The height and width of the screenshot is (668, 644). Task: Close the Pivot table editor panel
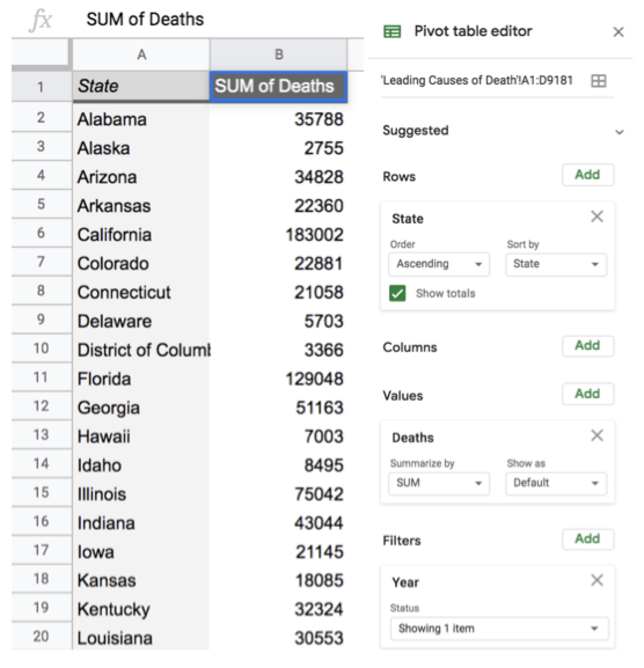coord(619,32)
